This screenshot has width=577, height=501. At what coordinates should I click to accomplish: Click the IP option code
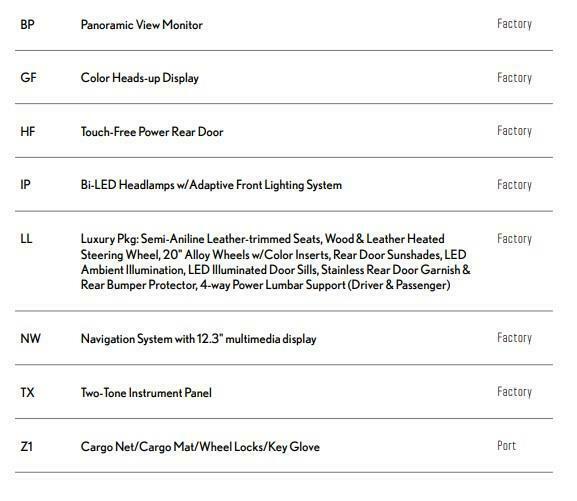(25, 185)
